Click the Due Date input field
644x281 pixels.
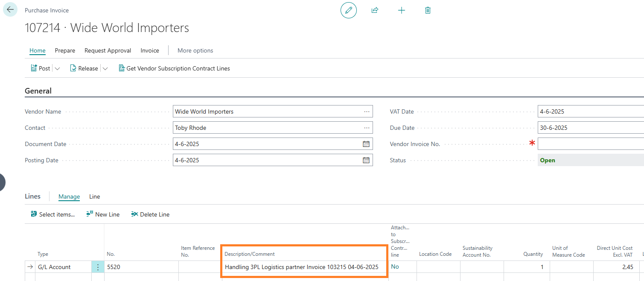click(x=591, y=128)
